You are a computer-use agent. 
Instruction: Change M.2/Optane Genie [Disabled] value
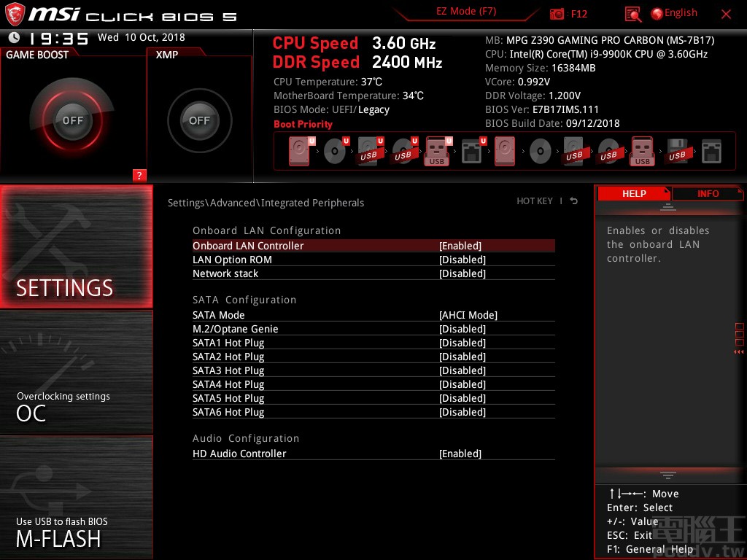coord(462,329)
